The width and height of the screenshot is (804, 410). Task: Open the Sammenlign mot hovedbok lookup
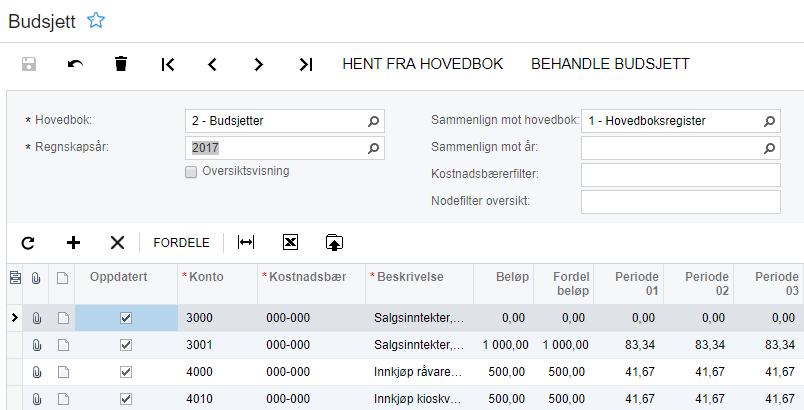click(x=769, y=121)
